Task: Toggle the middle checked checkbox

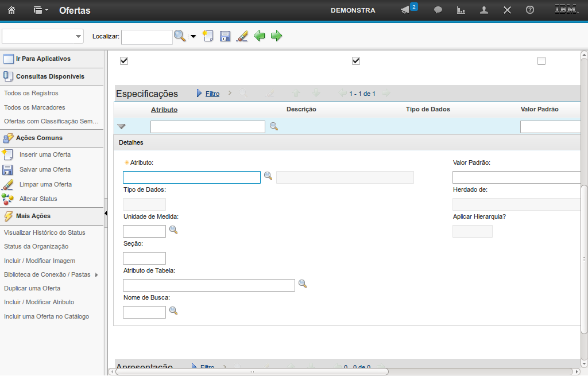Action: coord(356,61)
